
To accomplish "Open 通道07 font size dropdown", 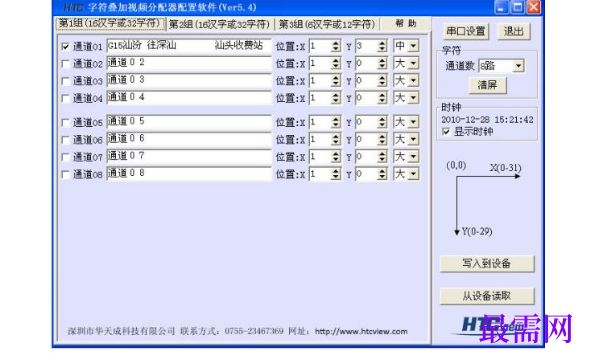I will pyautogui.click(x=413, y=156).
